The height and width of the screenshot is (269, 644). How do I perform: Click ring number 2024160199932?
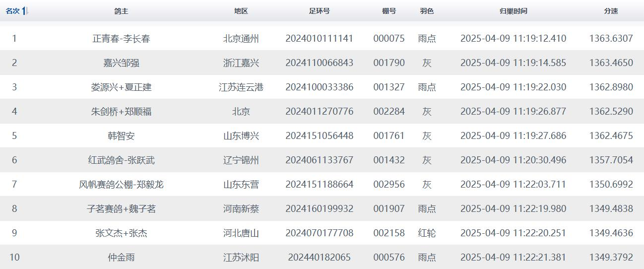pyautogui.click(x=319, y=208)
